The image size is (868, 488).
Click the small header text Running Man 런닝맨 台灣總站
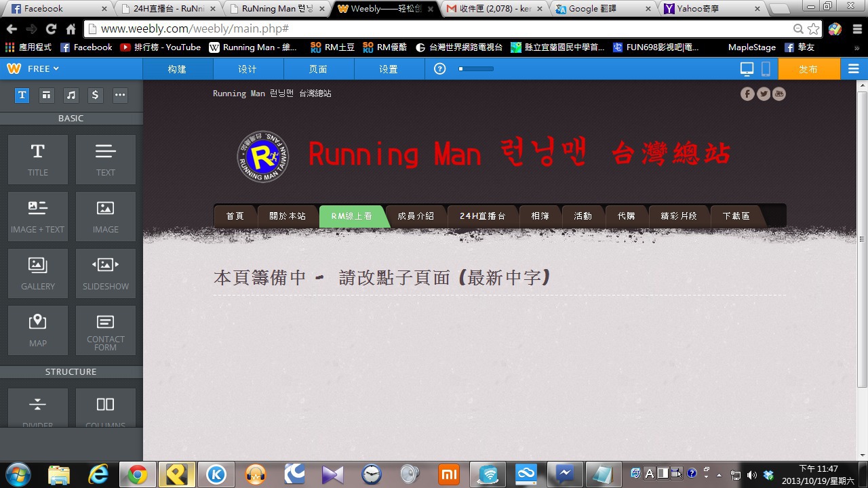(x=272, y=94)
